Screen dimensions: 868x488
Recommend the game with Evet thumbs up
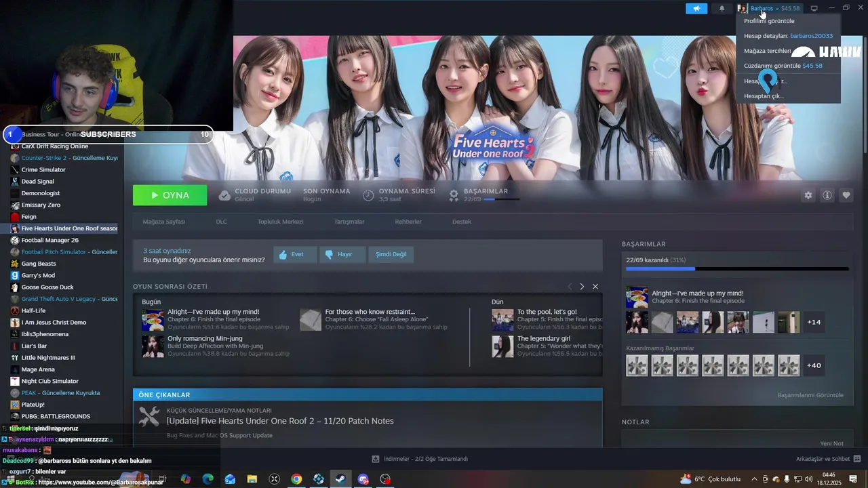295,254
